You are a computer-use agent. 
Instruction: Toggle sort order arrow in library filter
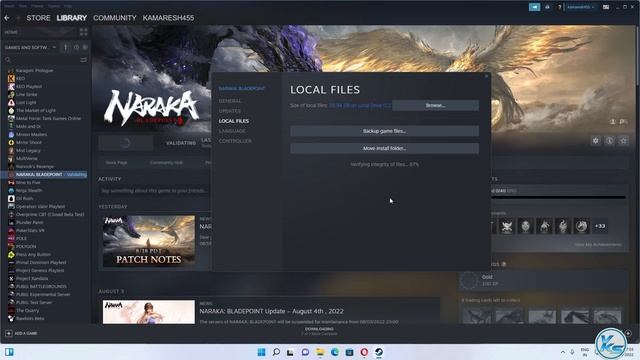click(65, 47)
